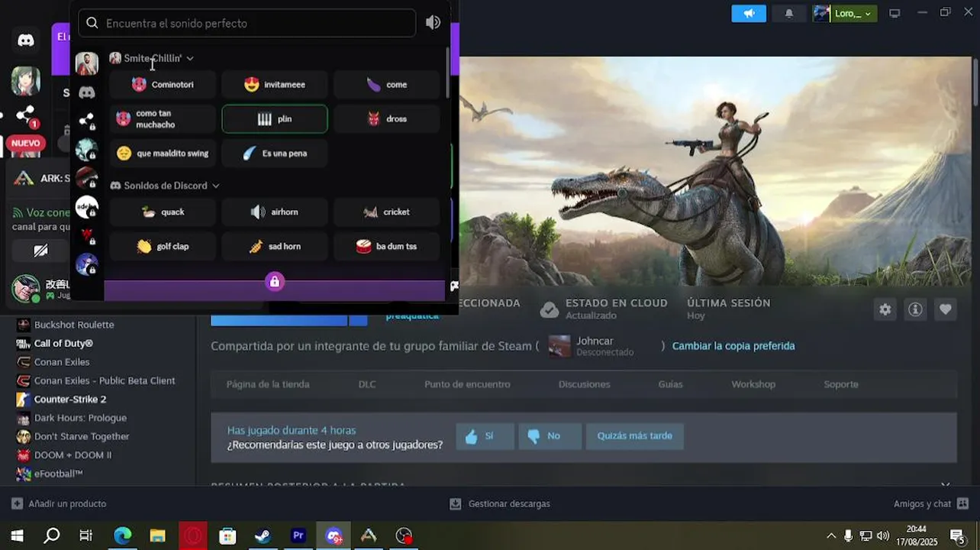Open ARK game settings gear icon
This screenshot has height=550, width=980.
[885, 309]
